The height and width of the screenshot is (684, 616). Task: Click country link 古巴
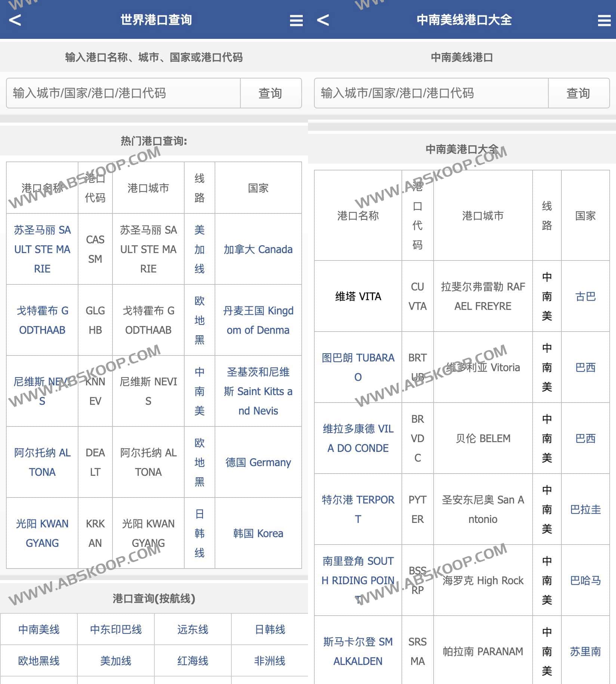[x=585, y=296]
